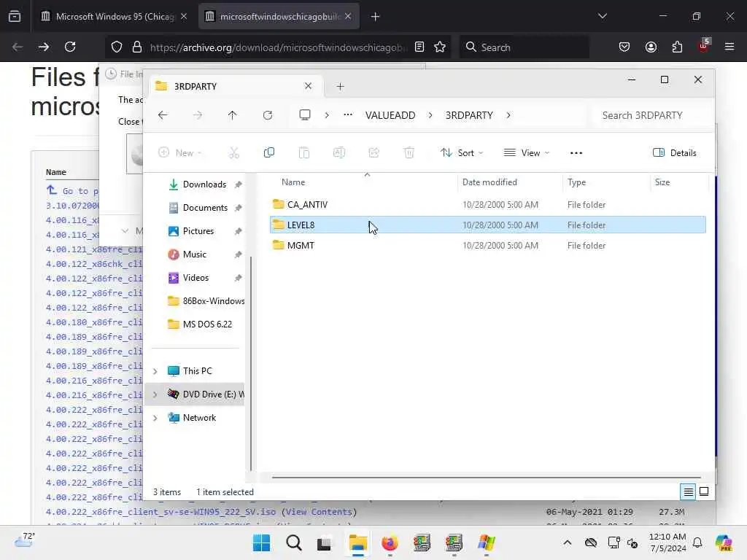Switch to details list view layout

click(688, 491)
